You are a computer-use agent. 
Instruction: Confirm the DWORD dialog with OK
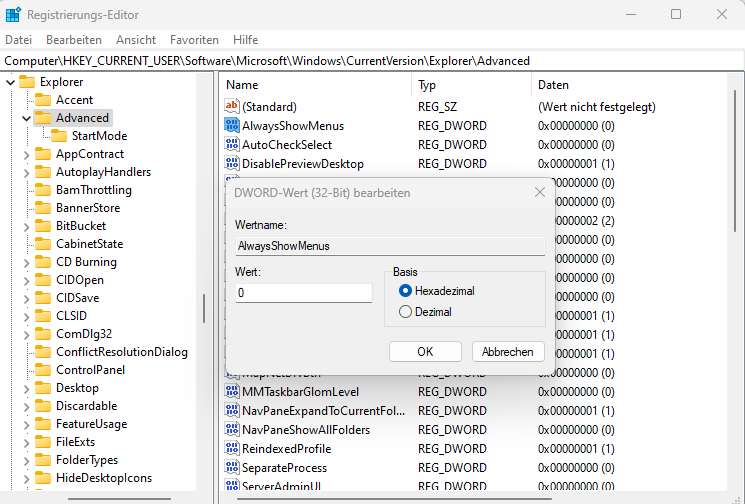(425, 352)
